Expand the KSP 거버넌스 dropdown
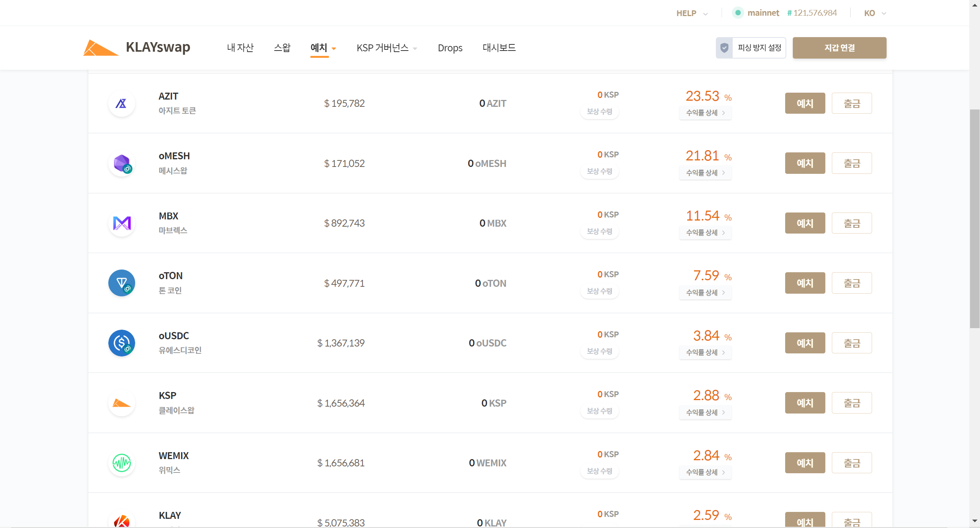Screen dimensions: 980x528 coord(387,47)
